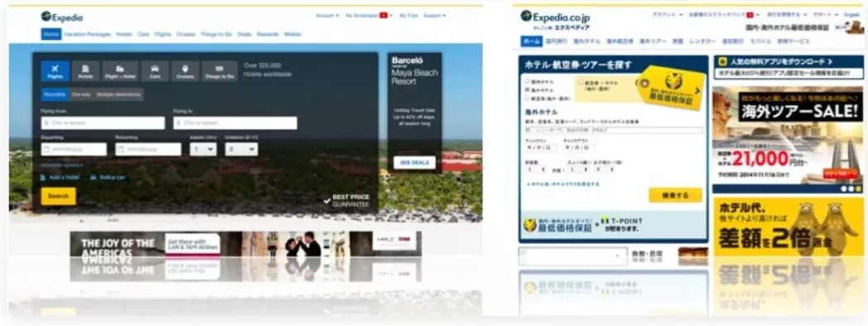Open the Home tab on US site
Screen dimensions: 868x326
tap(51, 34)
